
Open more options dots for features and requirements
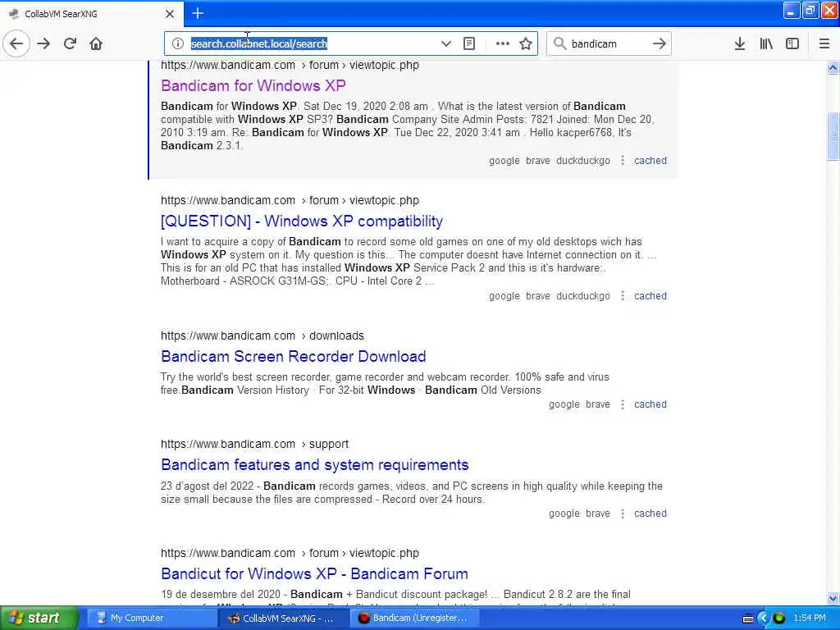623,514
